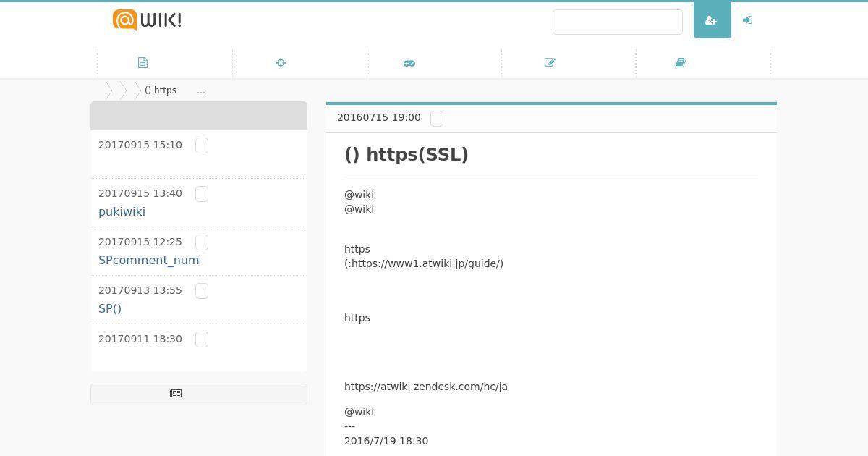Screen dimensions: 868x456
Task: Select the date text '20170911 18:30'
Action: (x=140, y=339)
